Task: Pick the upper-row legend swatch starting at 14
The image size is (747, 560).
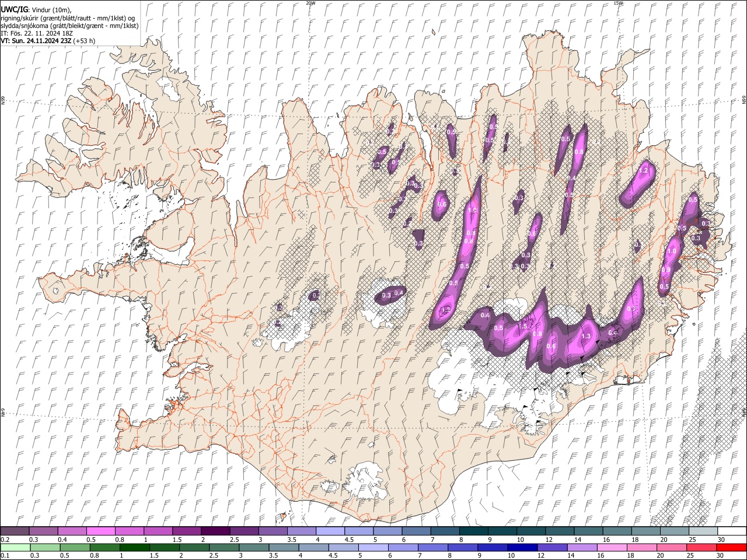Action: 588,531
